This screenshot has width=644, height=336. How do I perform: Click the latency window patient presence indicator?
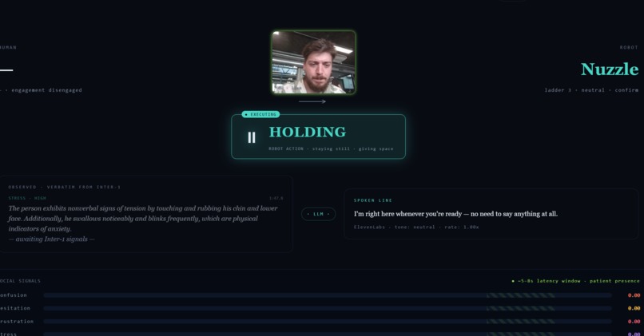(x=575, y=281)
